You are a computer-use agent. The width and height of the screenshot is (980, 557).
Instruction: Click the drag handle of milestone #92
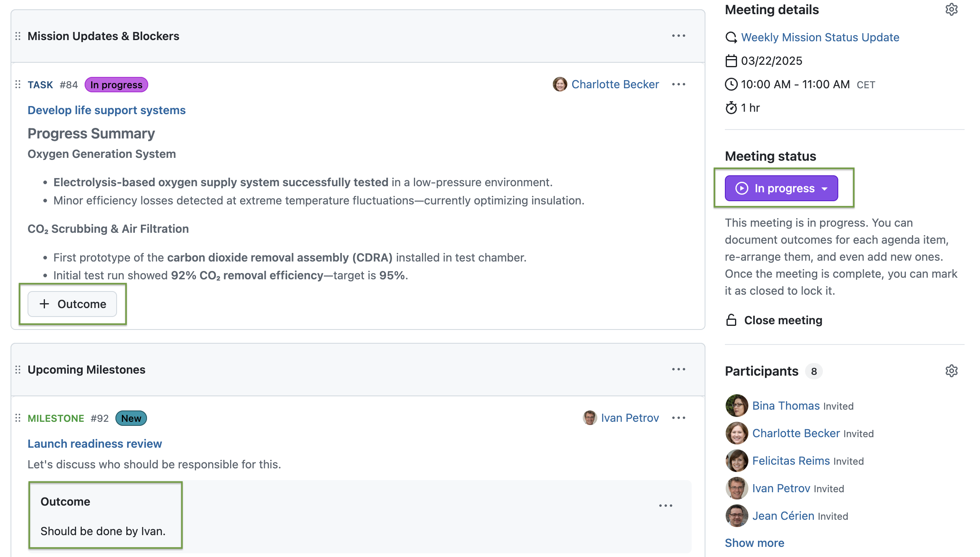pos(17,418)
